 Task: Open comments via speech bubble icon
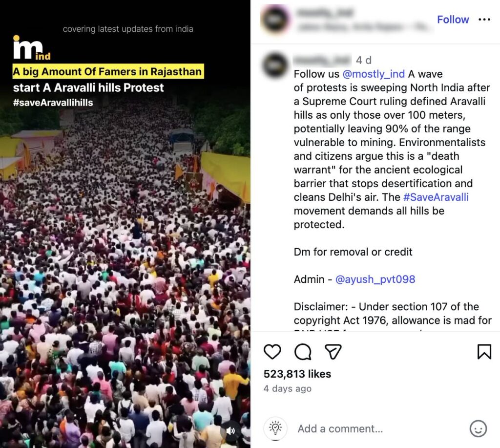pos(303,352)
